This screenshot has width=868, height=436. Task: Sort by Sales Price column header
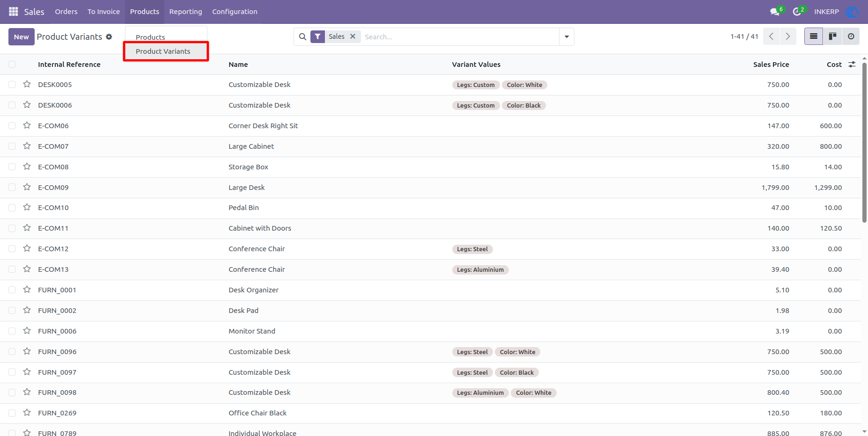[x=771, y=65]
